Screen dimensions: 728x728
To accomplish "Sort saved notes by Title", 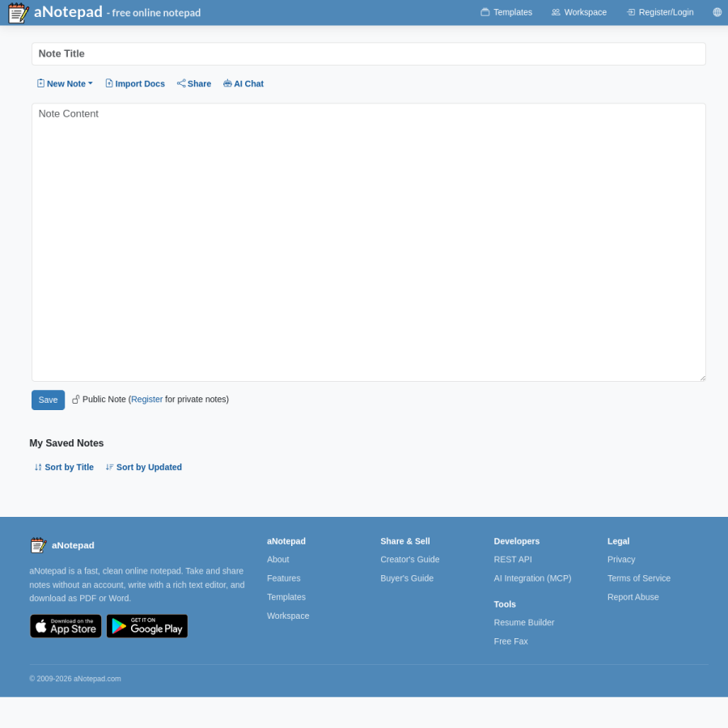I will pos(64,467).
